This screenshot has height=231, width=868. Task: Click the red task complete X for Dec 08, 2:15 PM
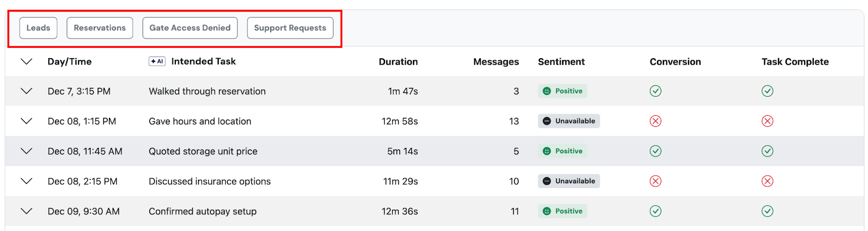click(x=767, y=181)
